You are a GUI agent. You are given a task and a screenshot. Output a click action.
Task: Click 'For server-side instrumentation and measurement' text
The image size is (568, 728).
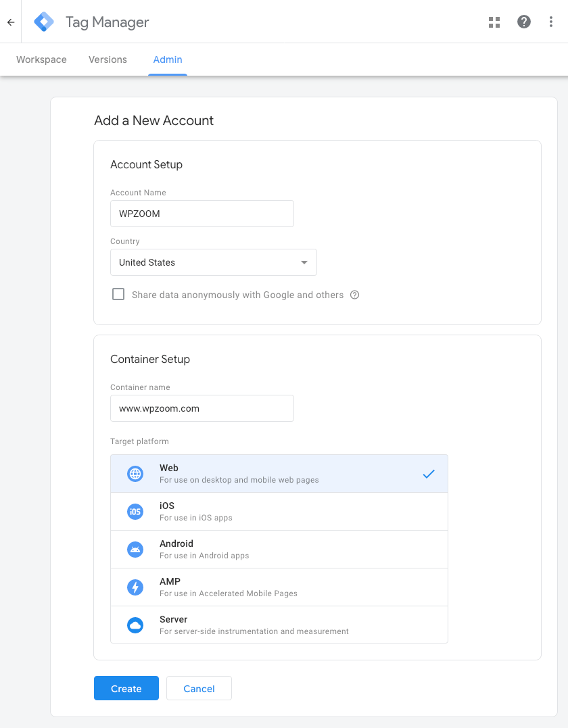(x=254, y=631)
